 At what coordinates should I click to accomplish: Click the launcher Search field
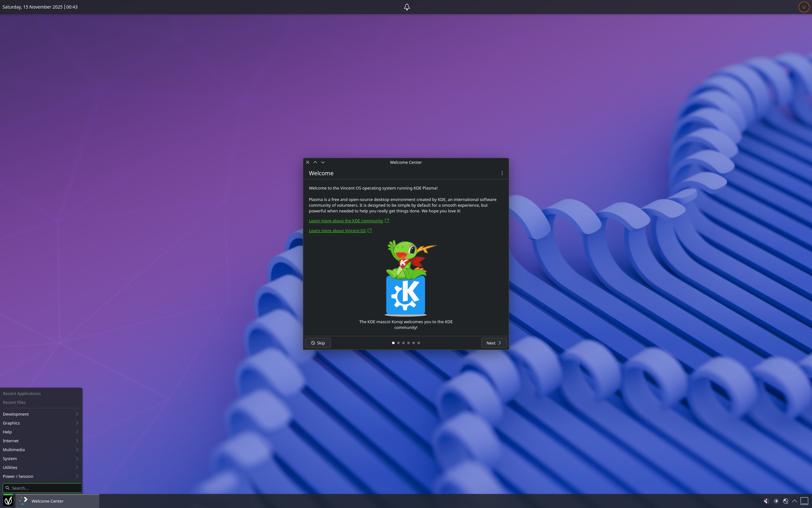point(42,488)
